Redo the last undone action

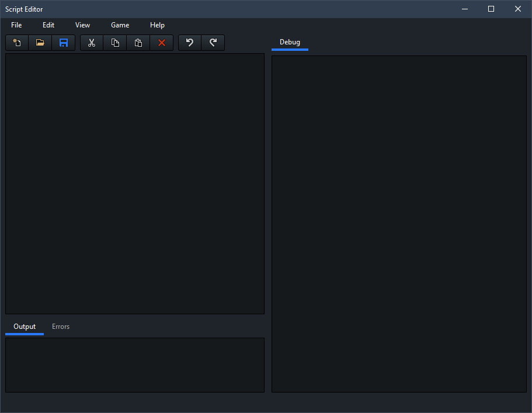pos(213,43)
